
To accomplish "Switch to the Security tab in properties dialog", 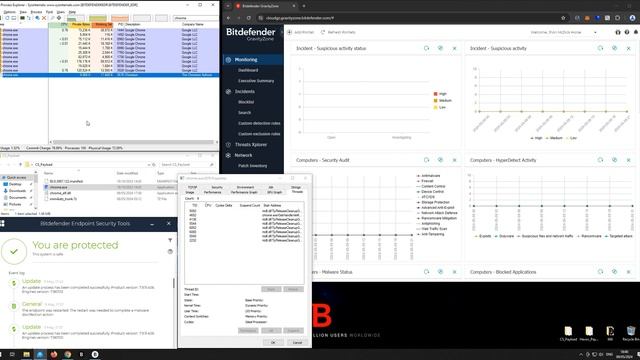I will (x=217, y=187).
